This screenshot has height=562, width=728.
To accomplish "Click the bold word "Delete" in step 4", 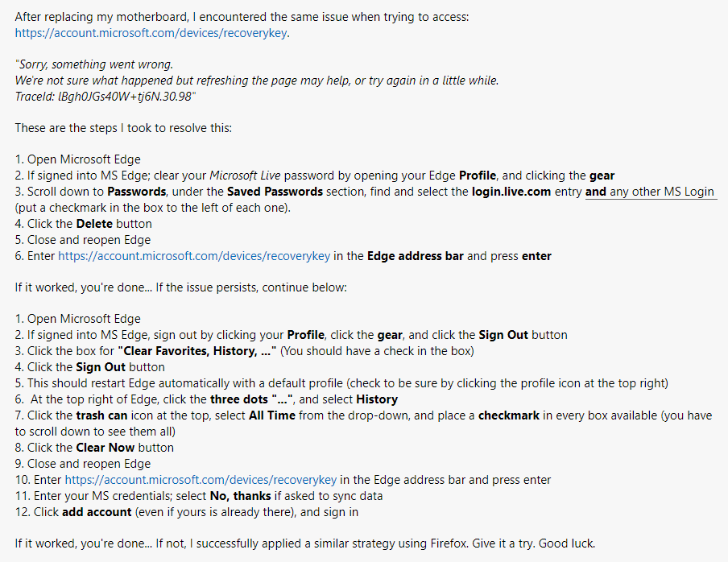I will 94,224.
